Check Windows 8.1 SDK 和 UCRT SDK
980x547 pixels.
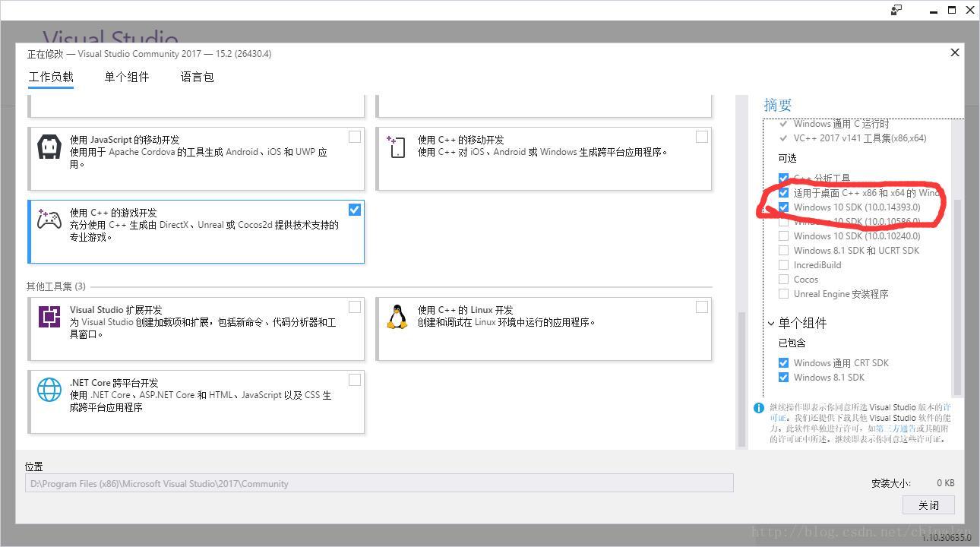click(783, 251)
